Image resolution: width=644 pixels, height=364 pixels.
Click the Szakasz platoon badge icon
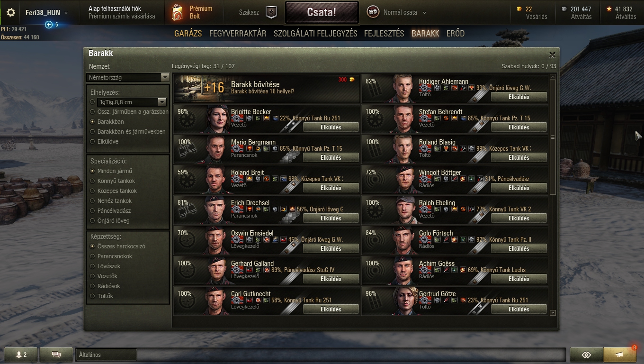click(271, 13)
